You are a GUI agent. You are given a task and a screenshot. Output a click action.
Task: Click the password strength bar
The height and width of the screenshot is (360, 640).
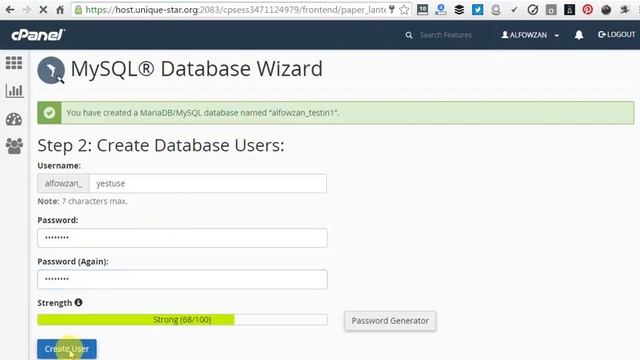182,320
